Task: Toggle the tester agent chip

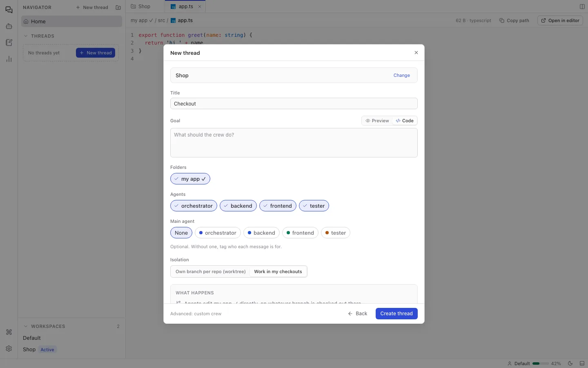Action: (x=314, y=206)
